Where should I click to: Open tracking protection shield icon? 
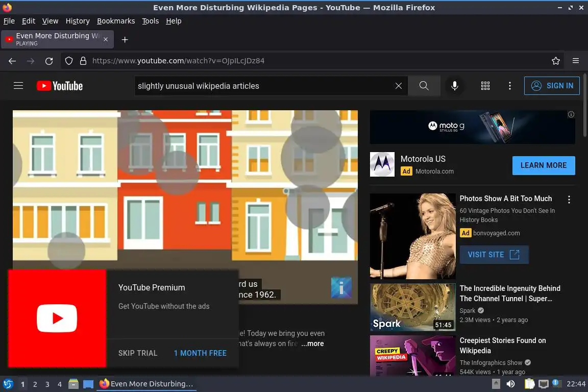point(68,61)
